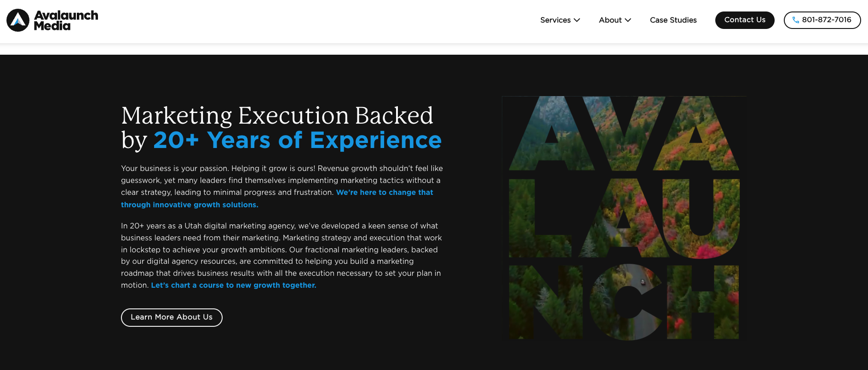The image size is (868, 370).
Task: Follow the "We're here to change that" link
Action: pyautogui.click(x=385, y=193)
